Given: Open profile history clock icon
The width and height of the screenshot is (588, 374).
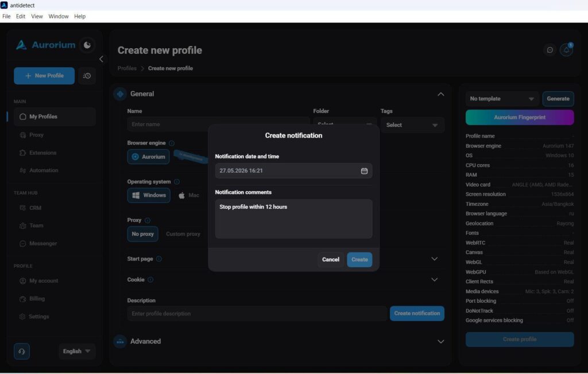Looking at the screenshot, I should pos(87,76).
